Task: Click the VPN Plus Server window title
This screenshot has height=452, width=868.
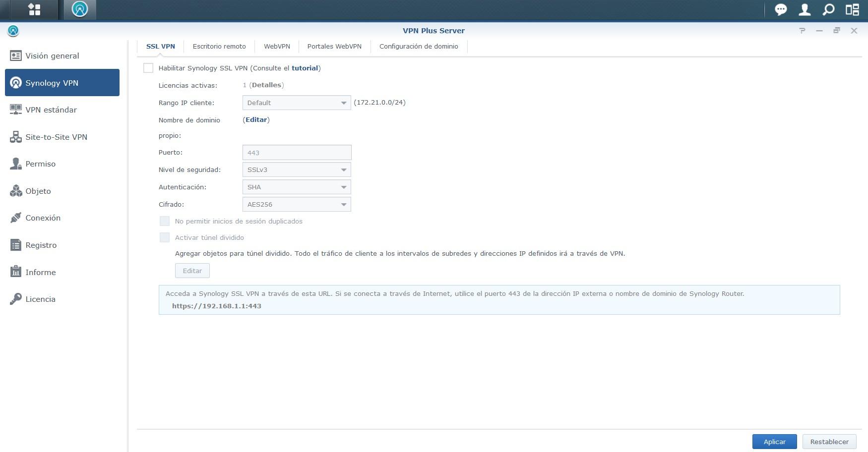Action: coord(434,30)
